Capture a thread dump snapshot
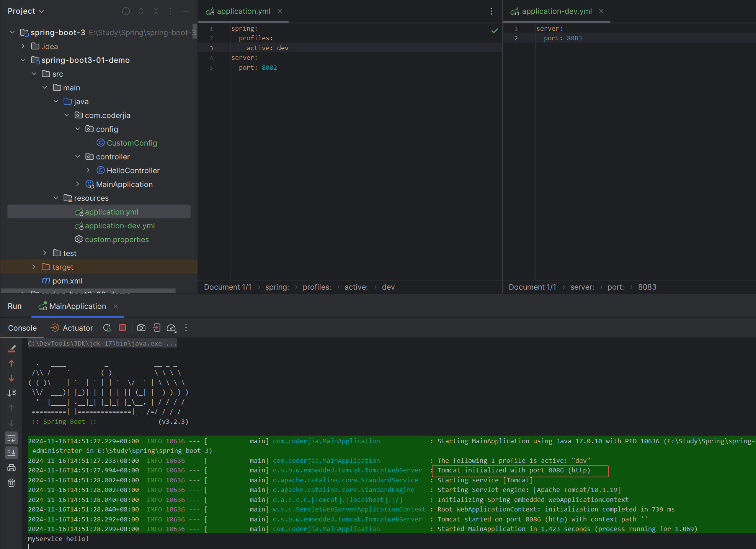756x549 pixels. coord(141,328)
